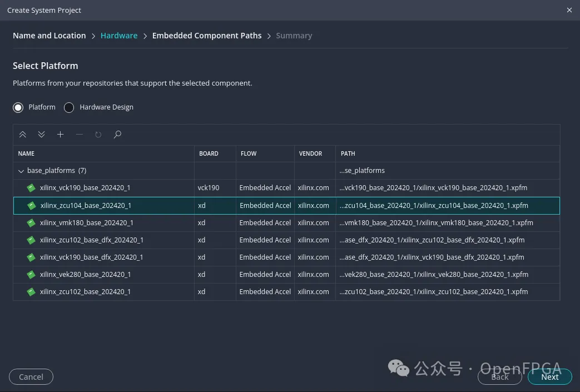Screen dimensions: 580x392
Task: Choose xilinx_zcu102_base_dfx_202420_1 platform
Action: coord(286,240)
